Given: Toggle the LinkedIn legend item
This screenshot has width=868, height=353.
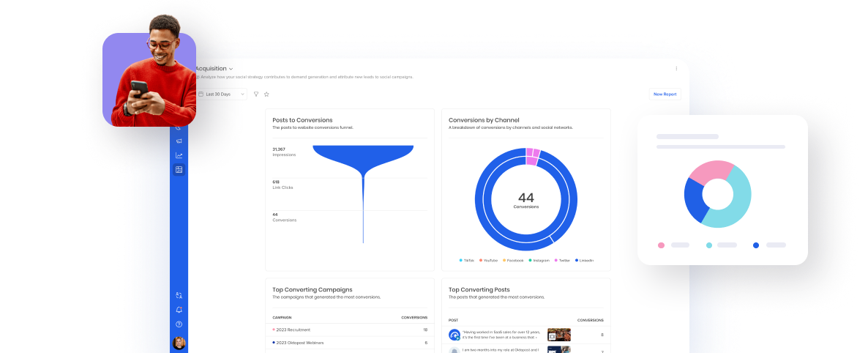Looking at the screenshot, I should click(x=584, y=261).
